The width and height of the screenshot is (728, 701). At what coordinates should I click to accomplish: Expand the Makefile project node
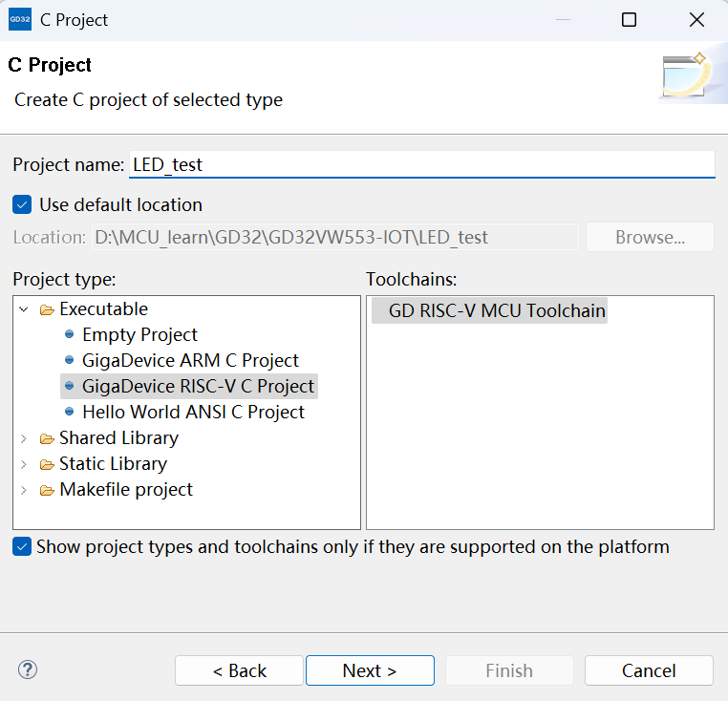[24, 490]
